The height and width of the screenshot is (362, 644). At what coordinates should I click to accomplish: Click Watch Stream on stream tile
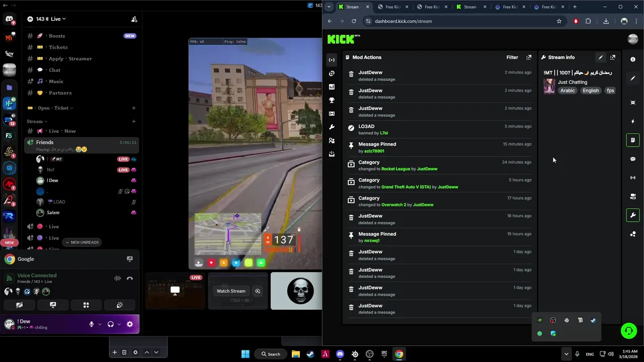pyautogui.click(x=231, y=291)
